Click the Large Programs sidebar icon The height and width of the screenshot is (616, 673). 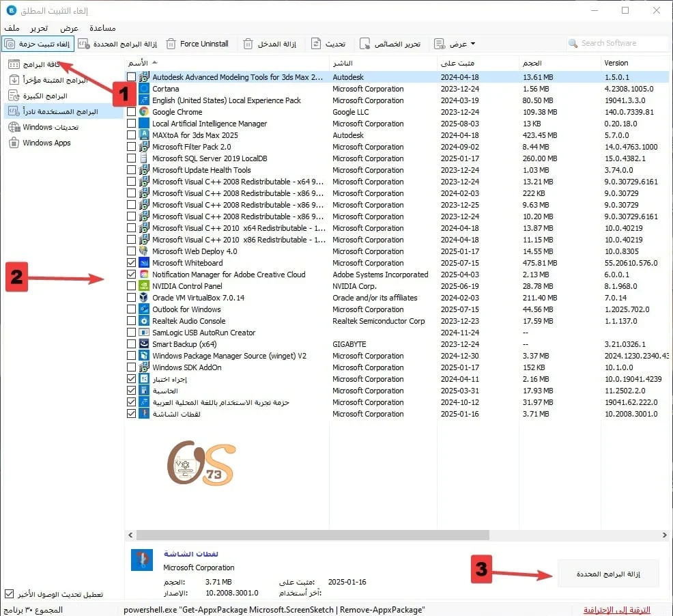(x=14, y=96)
